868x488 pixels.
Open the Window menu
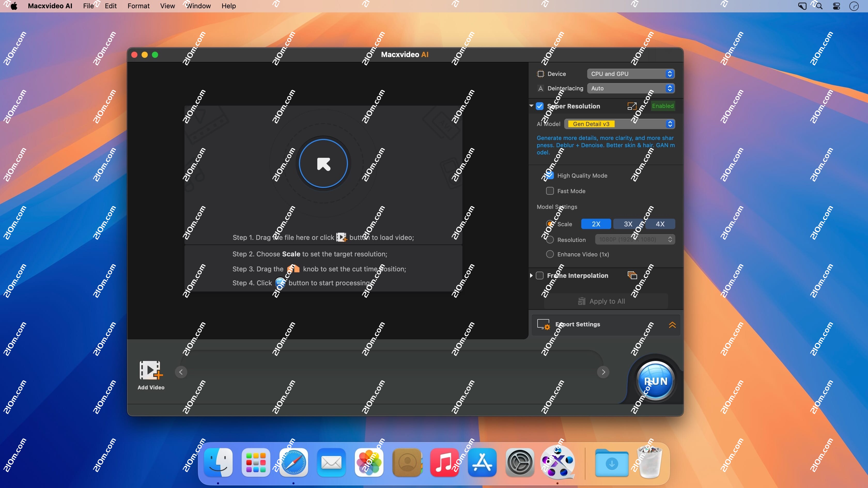[x=198, y=6]
